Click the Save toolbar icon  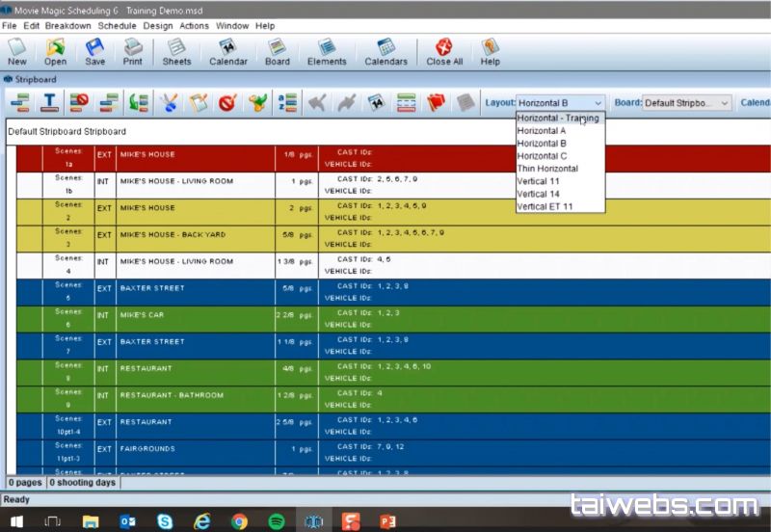coord(94,52)
